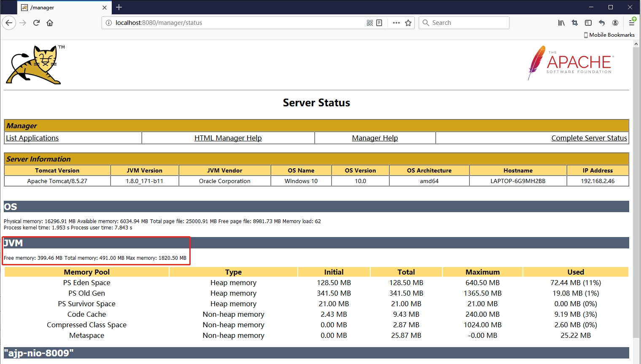Reload the current page
Screen dimensions: 641x364
coord(36,23)
